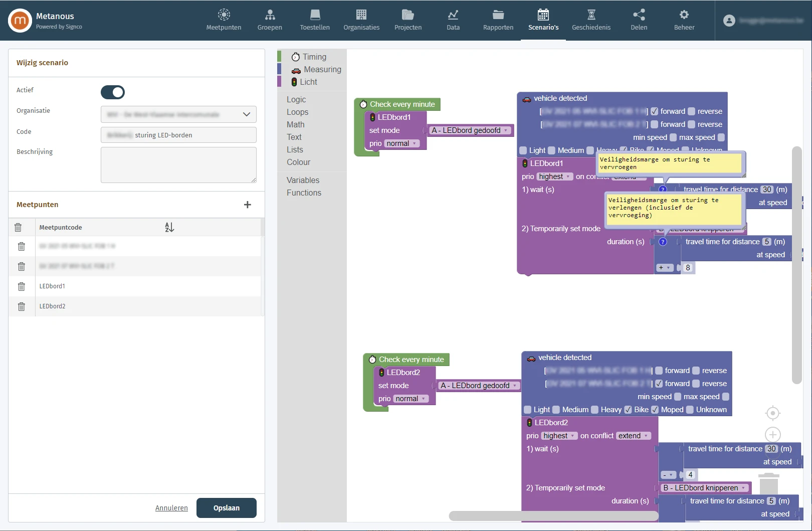This screenshot has height=531, width=812.
Task: Click the workspace zoom-in plus button
Action: coord(772,435)
